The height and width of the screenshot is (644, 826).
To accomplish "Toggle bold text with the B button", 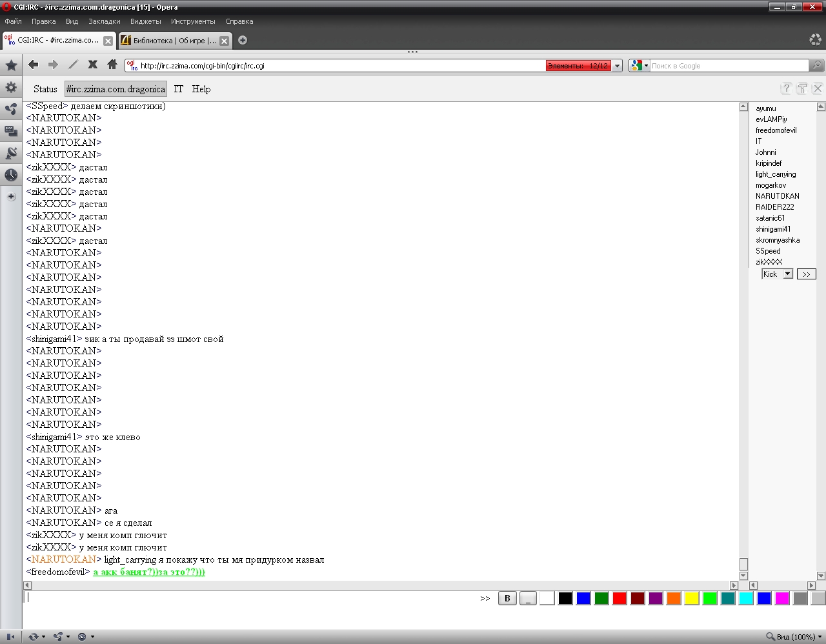I will coord(507,598).
